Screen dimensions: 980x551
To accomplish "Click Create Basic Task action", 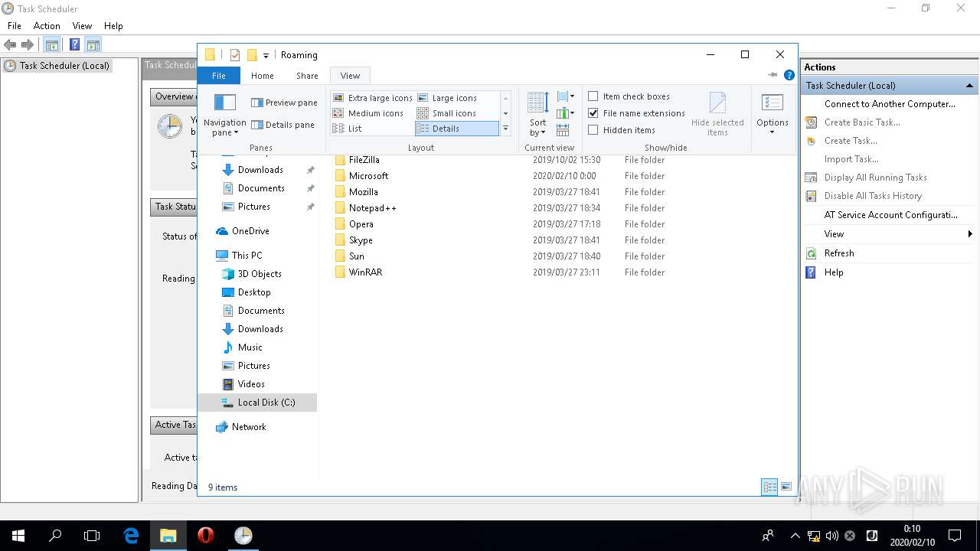I will coord(862,122).
